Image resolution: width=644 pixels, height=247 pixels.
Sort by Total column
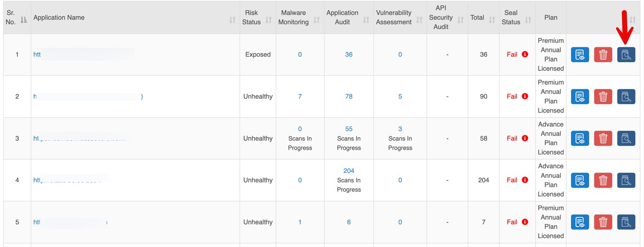[x=492, y=20]
